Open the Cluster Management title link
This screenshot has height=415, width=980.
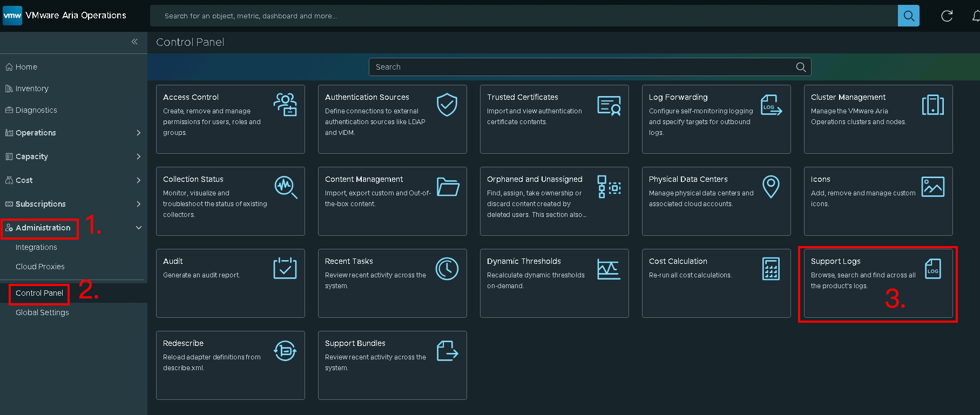click(x=848, y=97)
